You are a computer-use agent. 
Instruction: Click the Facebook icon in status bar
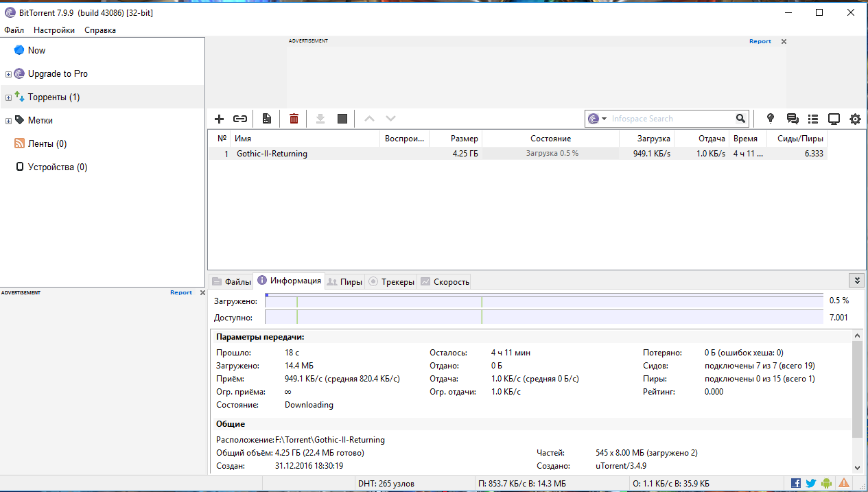click(x=796, y=484)
